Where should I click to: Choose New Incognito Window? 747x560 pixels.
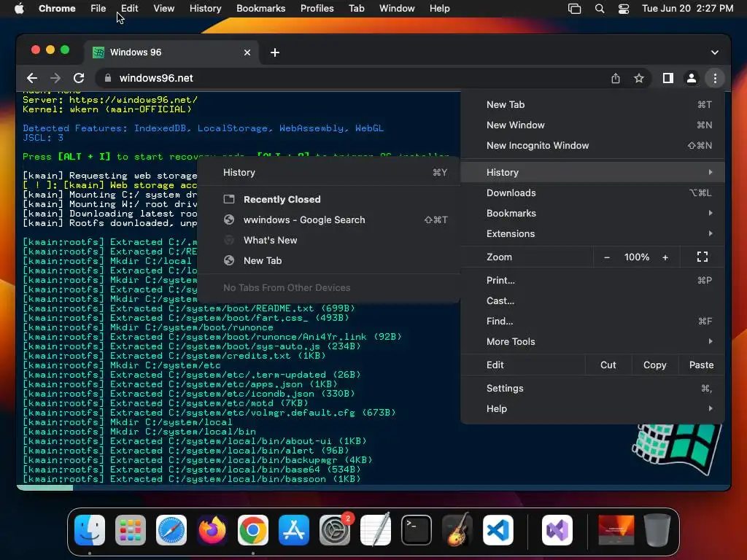(x=592, y=146)
